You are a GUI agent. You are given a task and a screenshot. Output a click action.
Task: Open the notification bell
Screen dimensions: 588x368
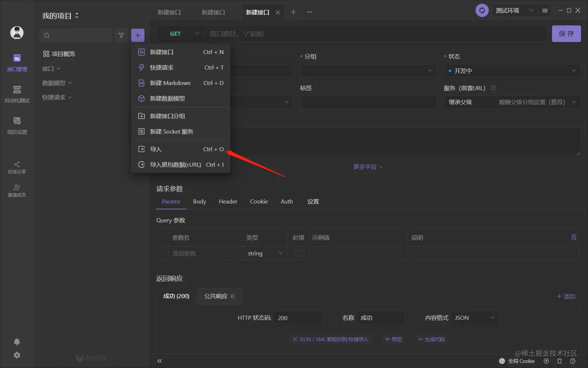coord(17,342)
